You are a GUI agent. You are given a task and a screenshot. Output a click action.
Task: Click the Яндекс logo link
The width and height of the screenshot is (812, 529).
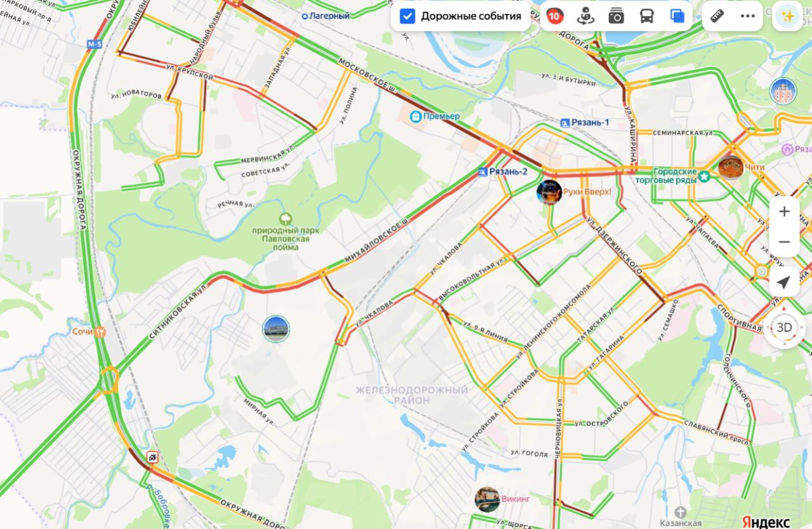click(766, 521)
